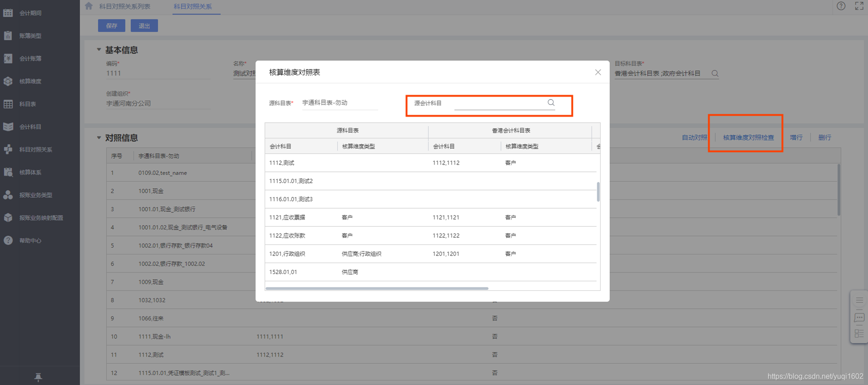The width and height of the screenshot is (868, 385).
Task: Select the 科目对照关系 tab
Action: tap(193, 6)
